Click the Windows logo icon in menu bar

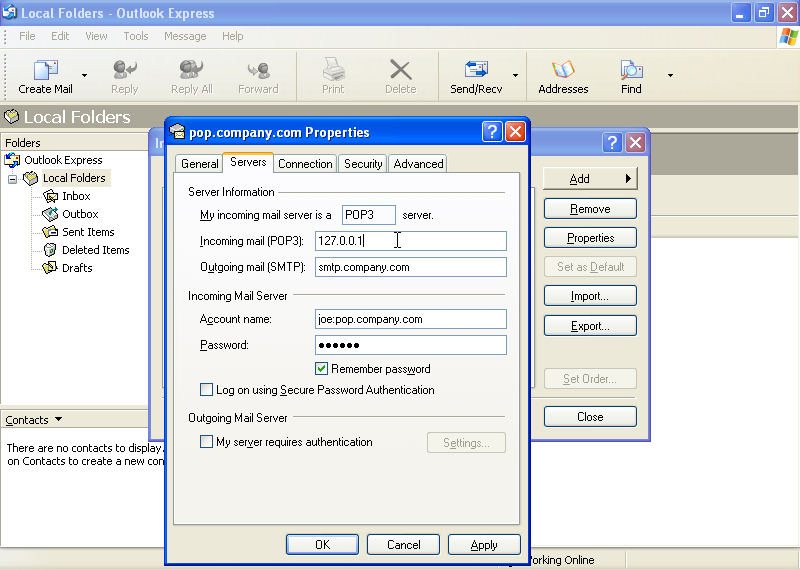[x=789, y=37]
